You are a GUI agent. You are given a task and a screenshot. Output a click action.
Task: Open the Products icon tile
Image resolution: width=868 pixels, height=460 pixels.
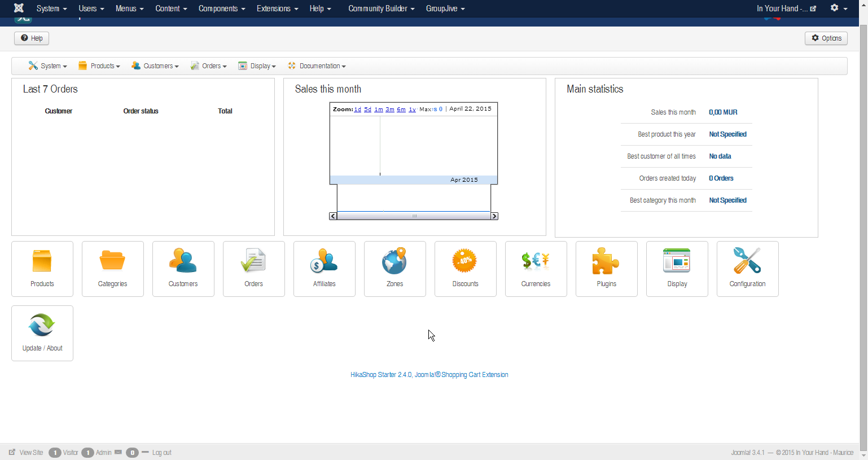pyautogui.click(x=42, y=268)
